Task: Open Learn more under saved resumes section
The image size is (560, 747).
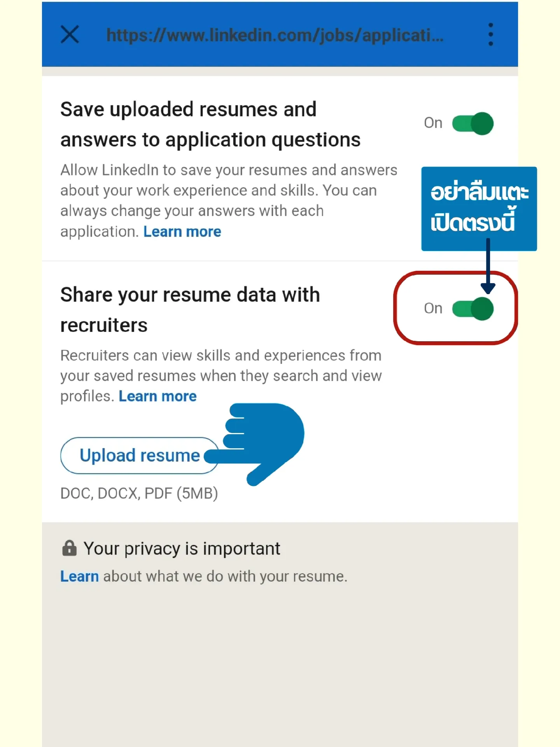Action: click(x=182, y=231)
